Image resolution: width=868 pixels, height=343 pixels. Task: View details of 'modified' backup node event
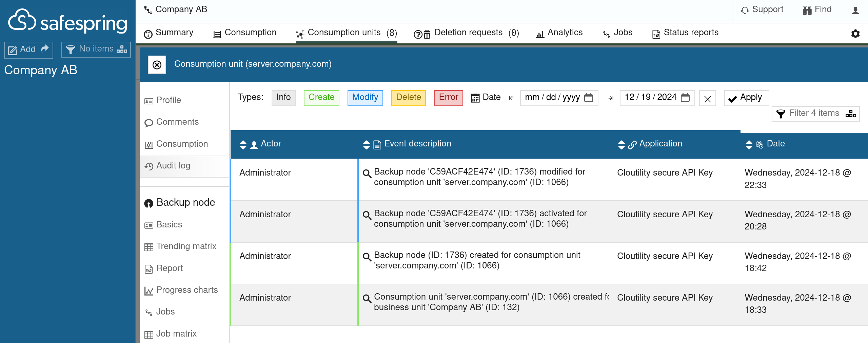(x=367, y=174)
